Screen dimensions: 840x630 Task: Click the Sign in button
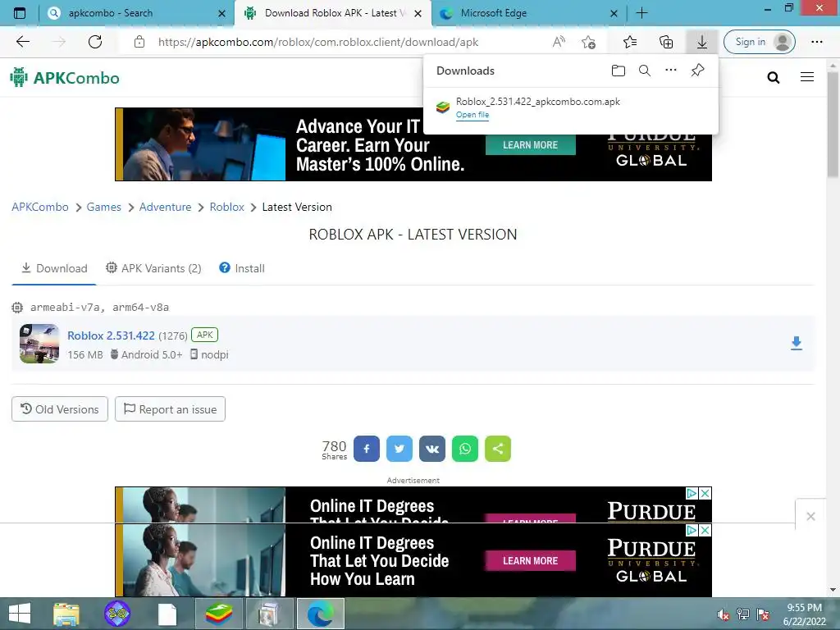point(759,42)
